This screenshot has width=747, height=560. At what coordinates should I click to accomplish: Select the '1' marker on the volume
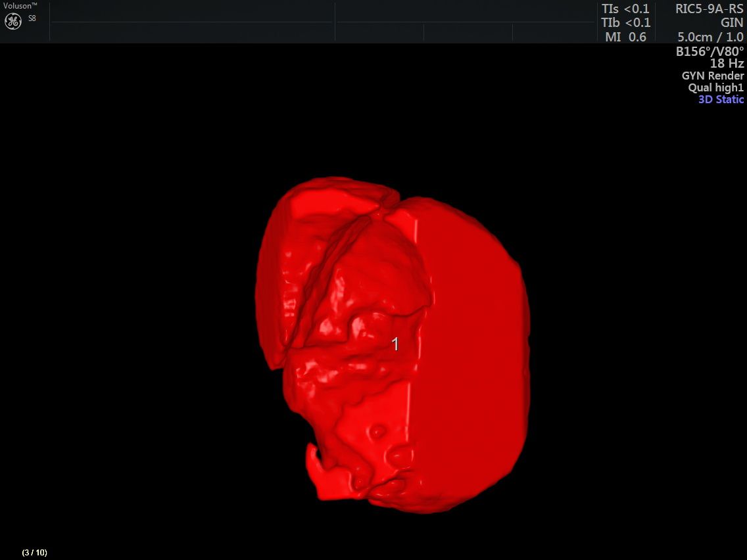[395, 344]
